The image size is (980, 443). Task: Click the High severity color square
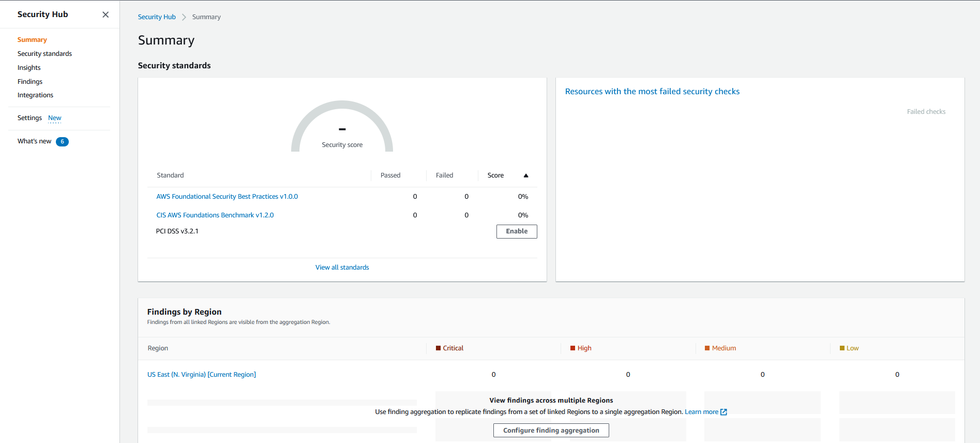pyautogui.click(x=572, y=348)
